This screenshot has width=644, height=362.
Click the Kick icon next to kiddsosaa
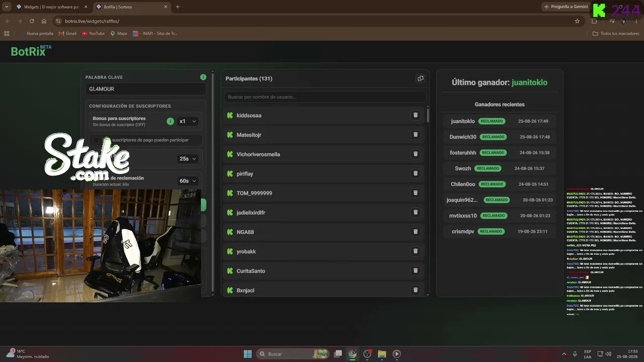tap(230, 115)
